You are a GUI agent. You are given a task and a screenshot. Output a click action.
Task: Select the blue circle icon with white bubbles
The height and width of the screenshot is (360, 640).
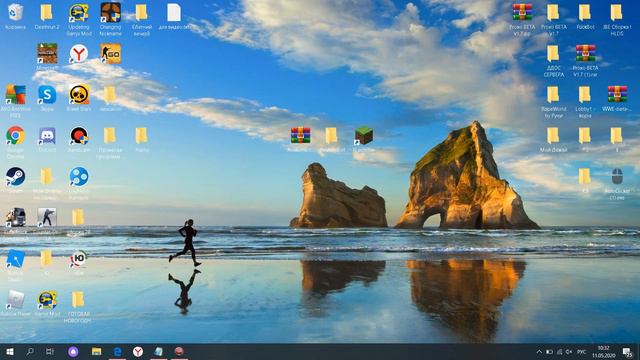point(79,176)
